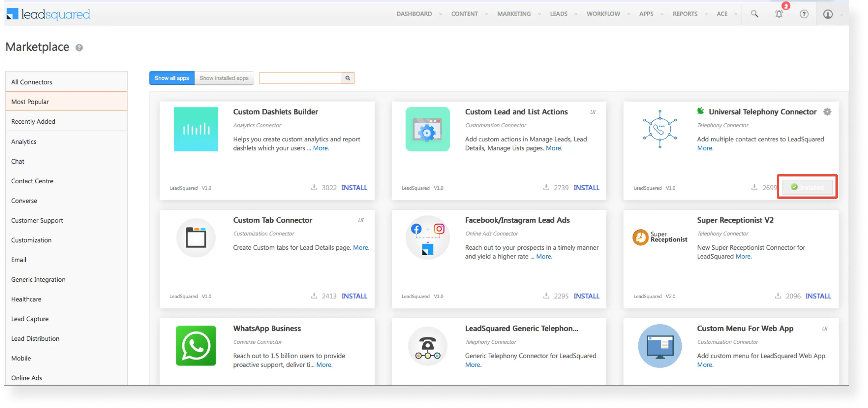Click download icon on Super Receptionist V2 card

pos(778,296)
